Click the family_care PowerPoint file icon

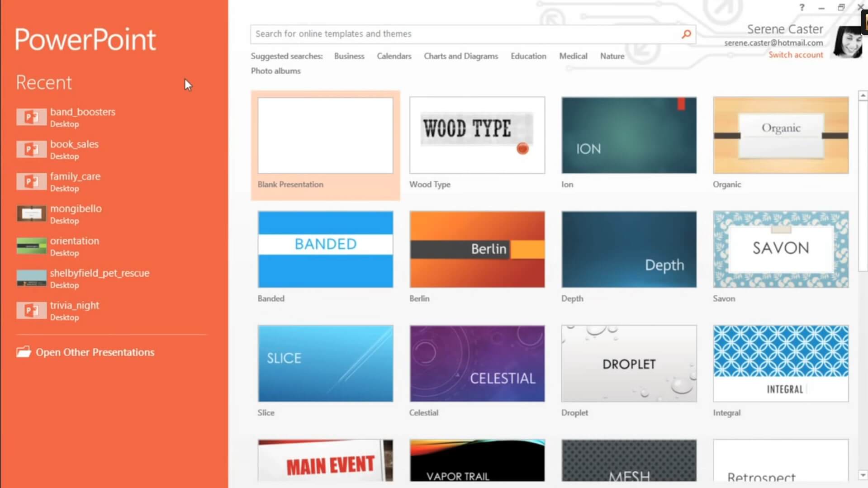coord(31,182)
